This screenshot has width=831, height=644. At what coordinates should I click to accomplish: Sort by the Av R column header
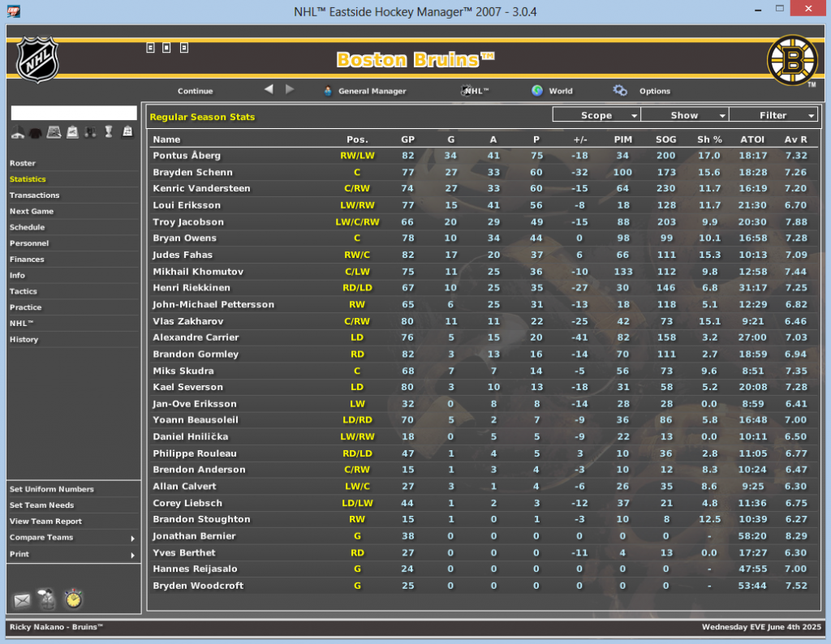796,140
